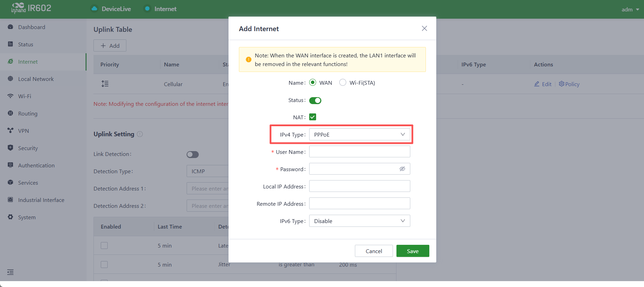Select the WAN radio button
The width and height of the screenshot is (644, 287).
click(x=313, y=82)
